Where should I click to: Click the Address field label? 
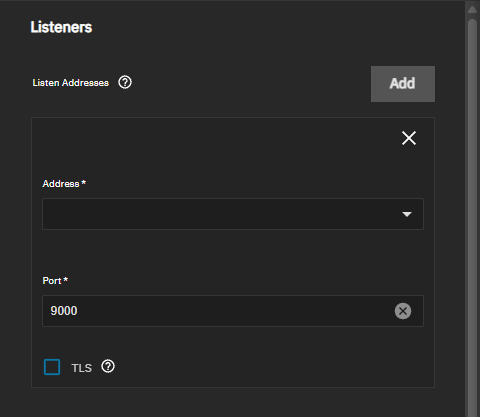pos(64,184)
